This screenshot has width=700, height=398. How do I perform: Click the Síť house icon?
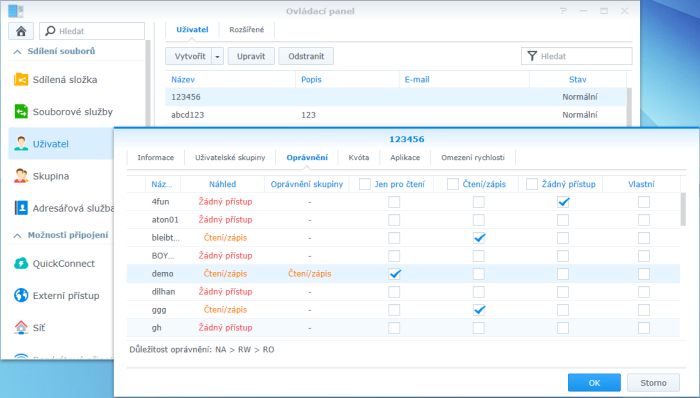coord(21,328)
